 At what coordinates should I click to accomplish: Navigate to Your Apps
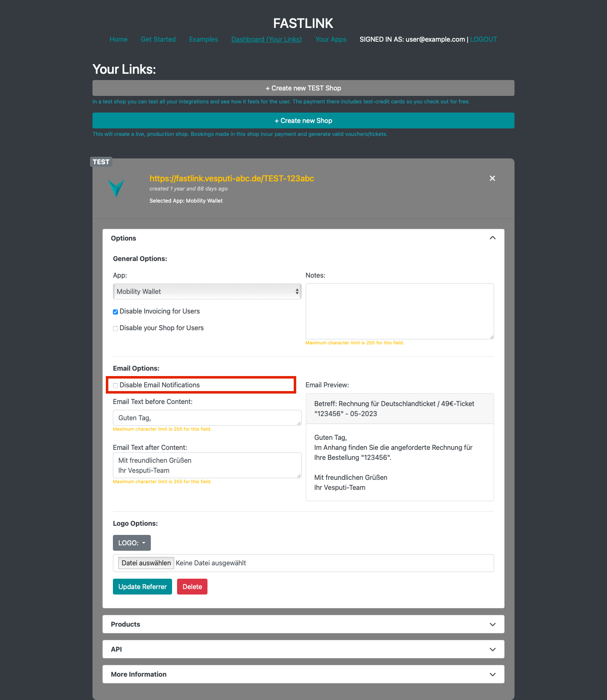[x=331, y=39]
